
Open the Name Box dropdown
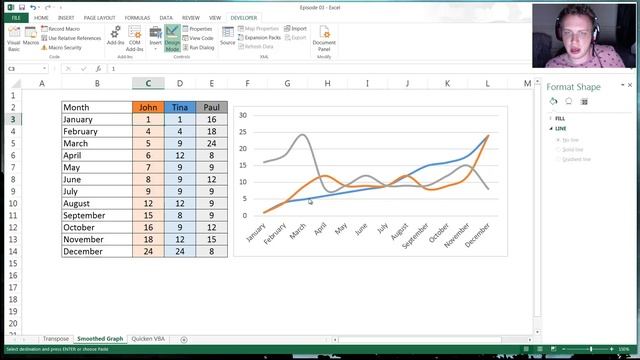pos(44,69)
